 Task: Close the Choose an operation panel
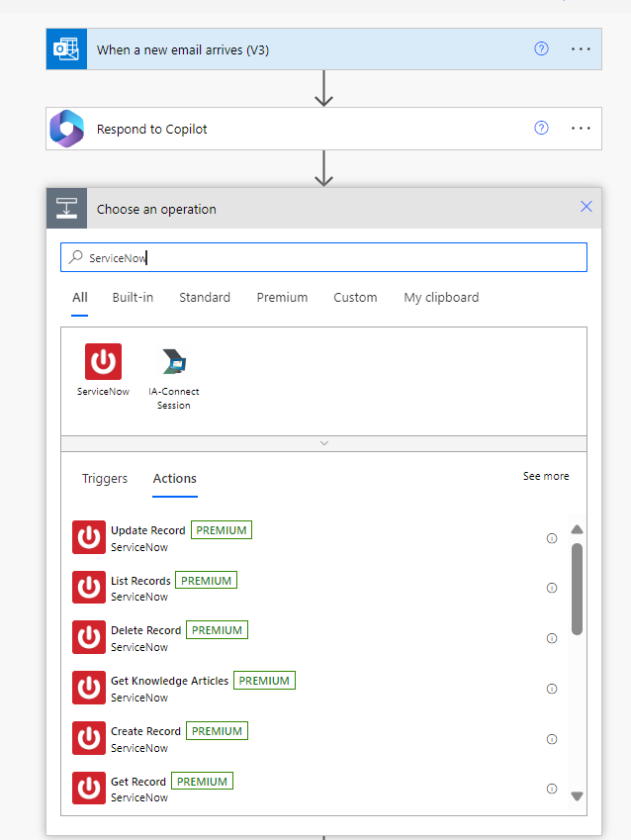(586, 207)
